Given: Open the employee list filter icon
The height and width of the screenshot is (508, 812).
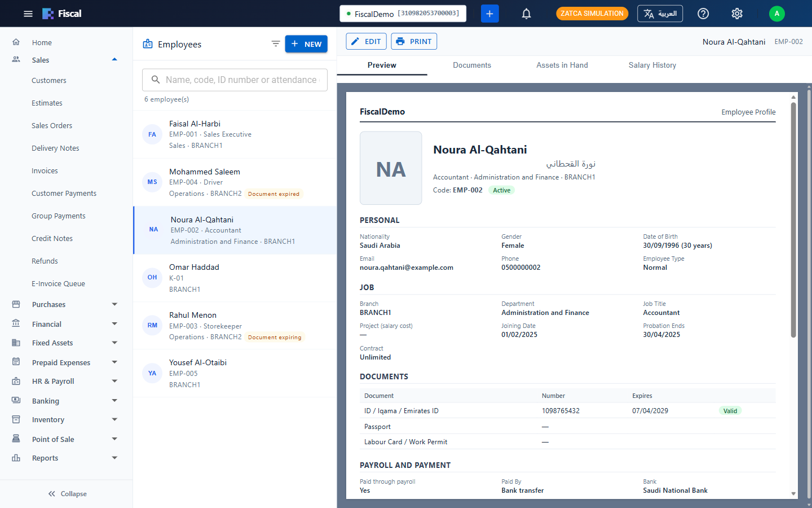Looking at the screenshot, I should [276, 44].
